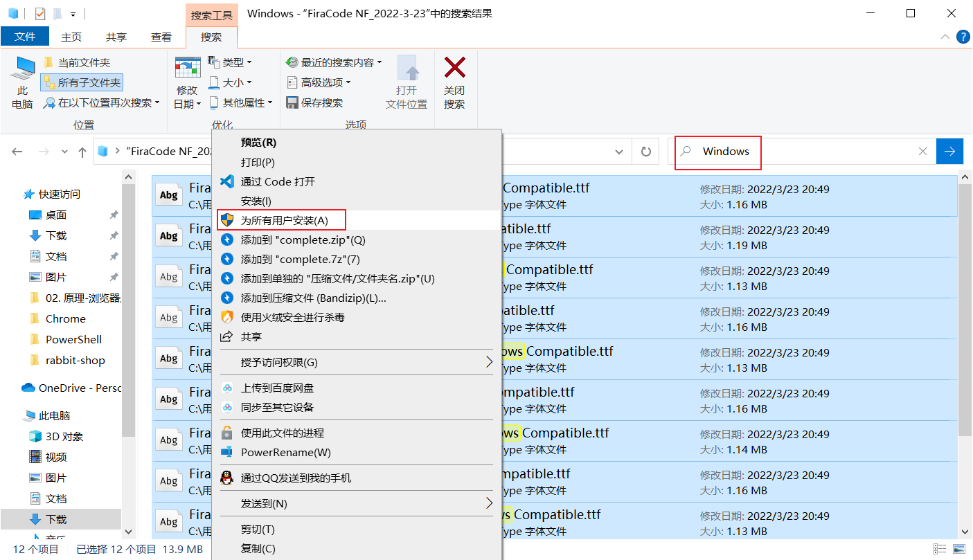The width and height of the screenshot is (973, 560).
Task: Click the properties checkmark icon in title bar
Action: tap(40, 13)
